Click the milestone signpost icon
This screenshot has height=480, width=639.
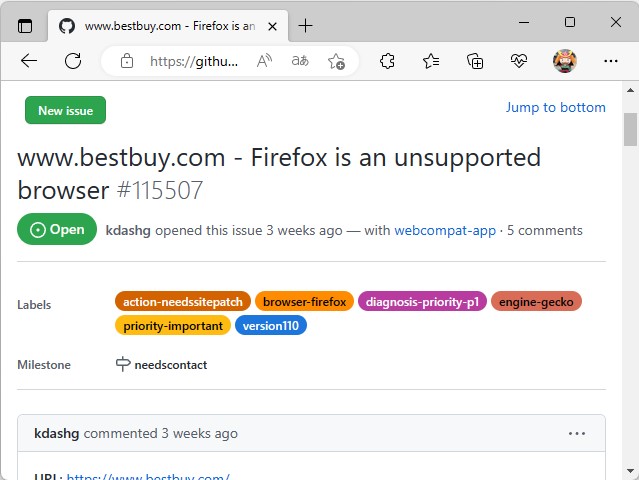pos(123,364)
